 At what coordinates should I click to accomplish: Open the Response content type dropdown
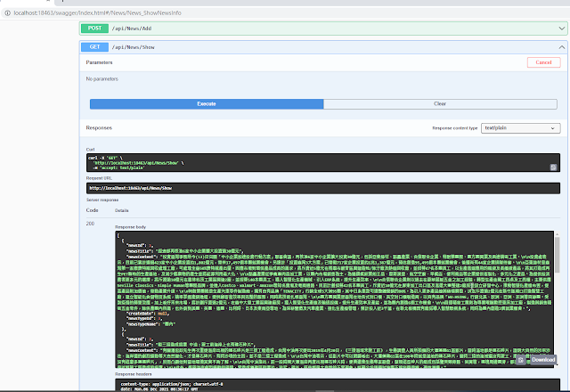pyautogui.click(x=520, y=128)
